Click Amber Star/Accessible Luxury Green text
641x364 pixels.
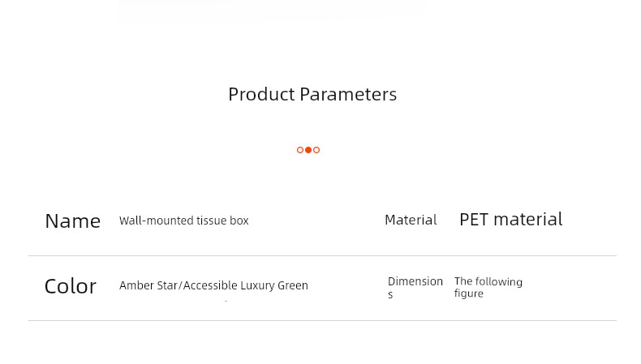click(x=214, y=285)
